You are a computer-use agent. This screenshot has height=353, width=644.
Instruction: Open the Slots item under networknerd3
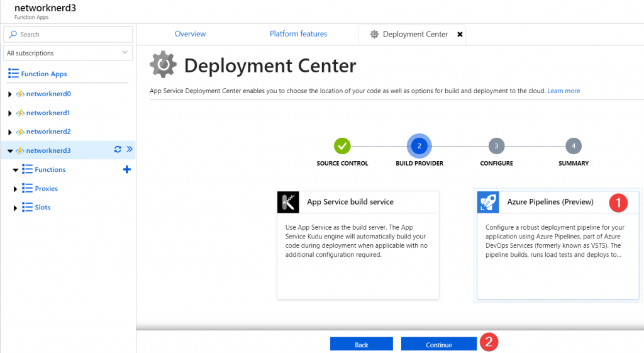[42, 207]
